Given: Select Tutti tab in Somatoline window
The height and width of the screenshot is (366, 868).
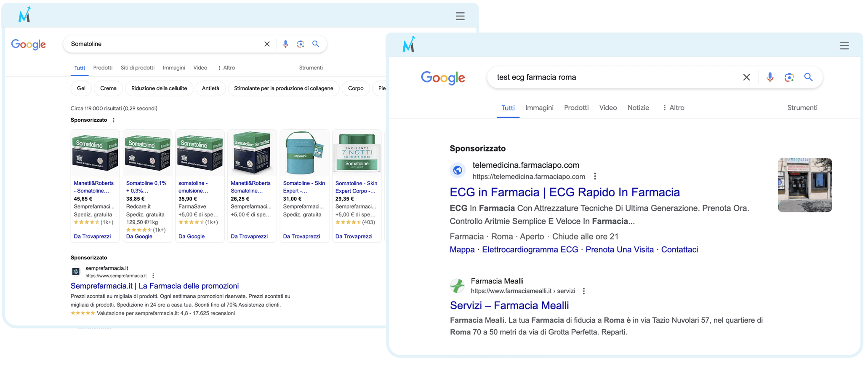Looking at the screenshot, I should click(x=80, y=68).
